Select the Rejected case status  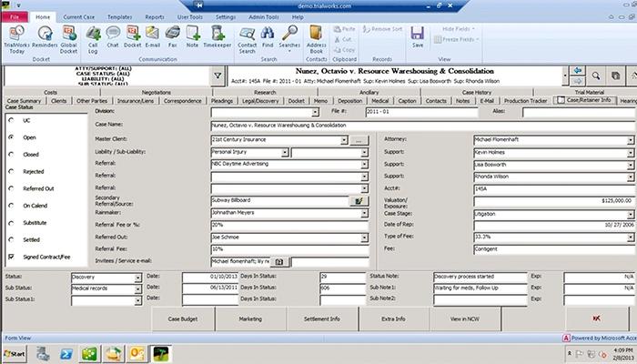(x=11, y=171)
